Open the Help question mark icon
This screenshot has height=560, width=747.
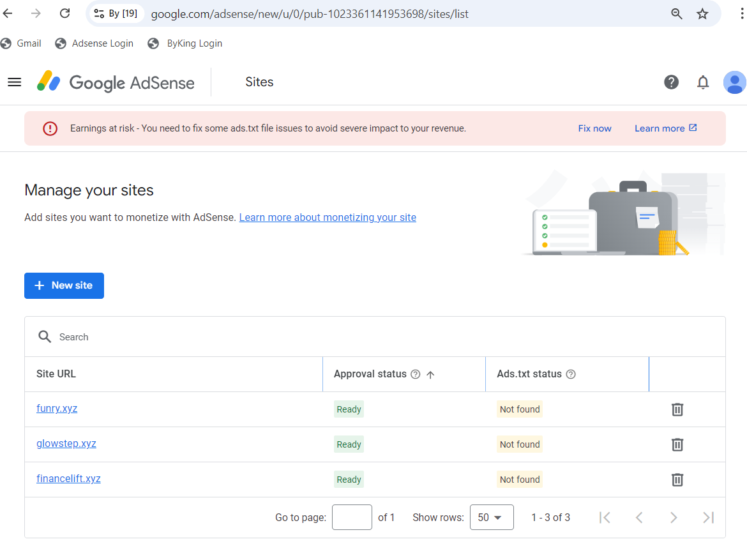point(671,82)
